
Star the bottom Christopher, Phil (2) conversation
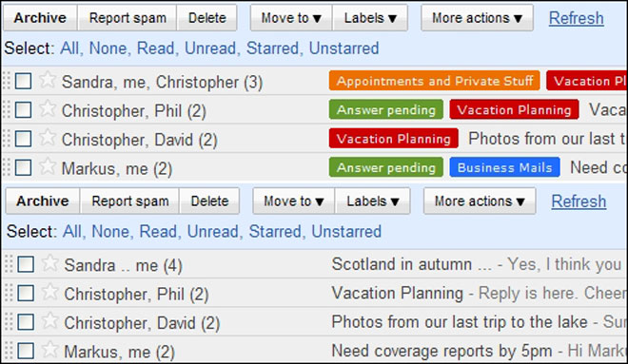click(49, 292)
